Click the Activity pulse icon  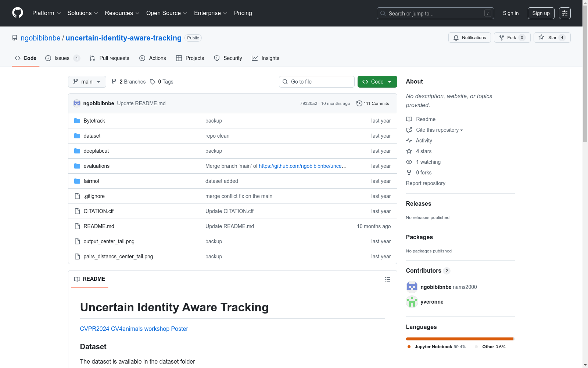click(409, 141)
